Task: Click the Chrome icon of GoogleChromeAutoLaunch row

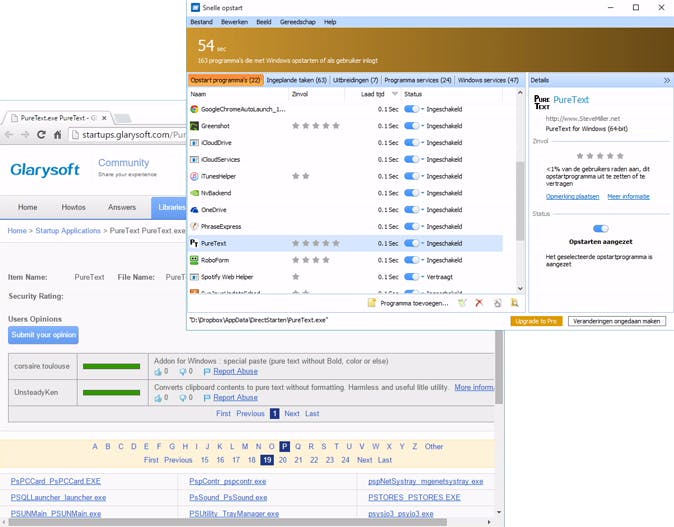Action: [x=194, y=109]
